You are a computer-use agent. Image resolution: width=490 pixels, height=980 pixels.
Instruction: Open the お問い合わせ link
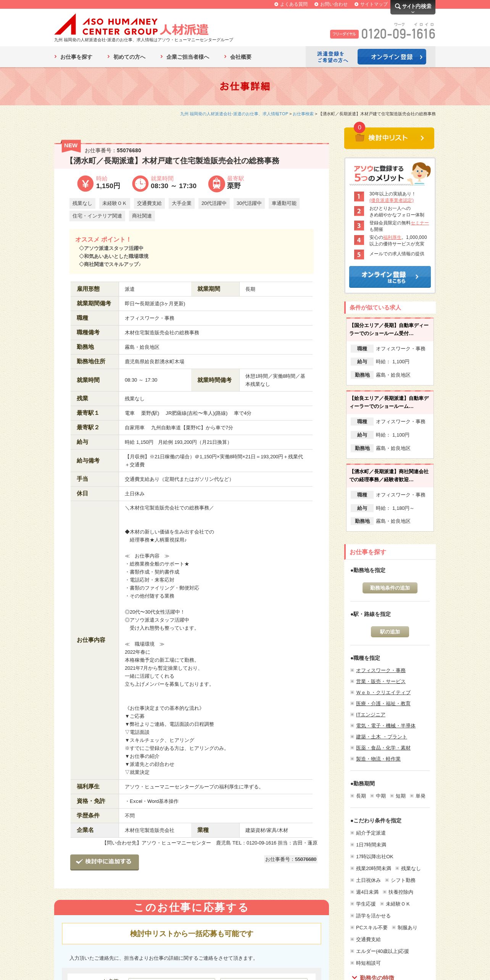331,4
